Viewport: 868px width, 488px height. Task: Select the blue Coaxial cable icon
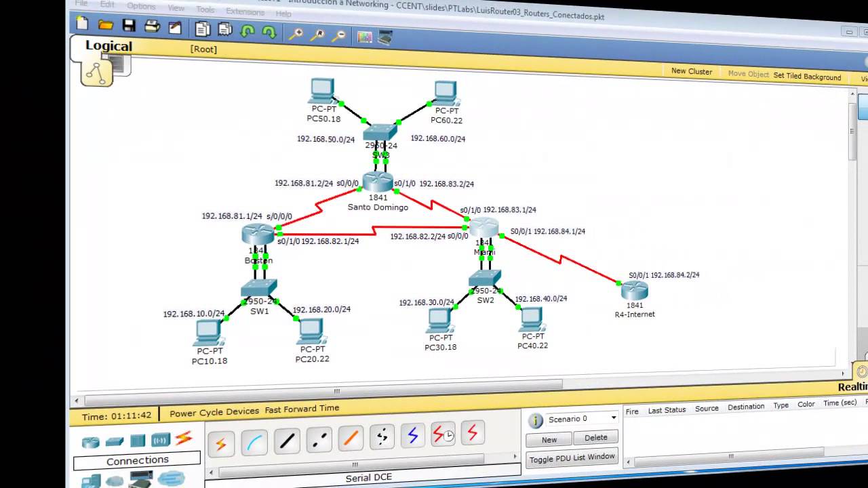pyautogui.click(x=412, y=435)
